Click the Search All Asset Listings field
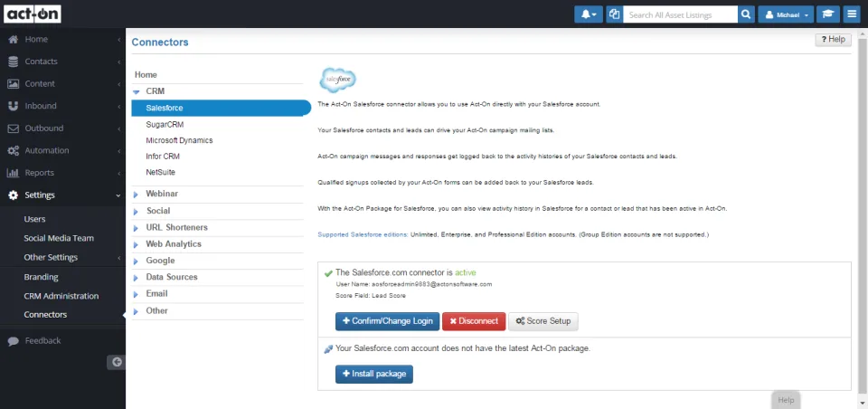This screenshot has height=409, width=868. pos(680,14)
